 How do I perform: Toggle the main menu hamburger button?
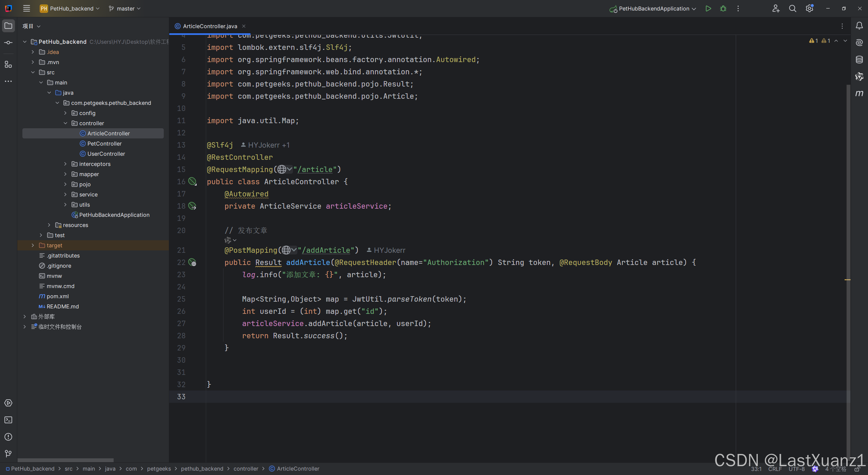26,8
